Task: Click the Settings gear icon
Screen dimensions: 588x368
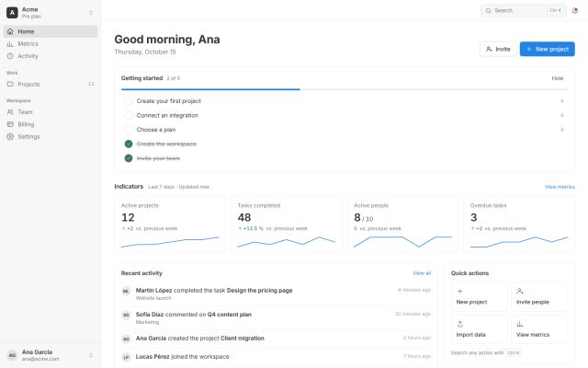Action: (10, 137)
